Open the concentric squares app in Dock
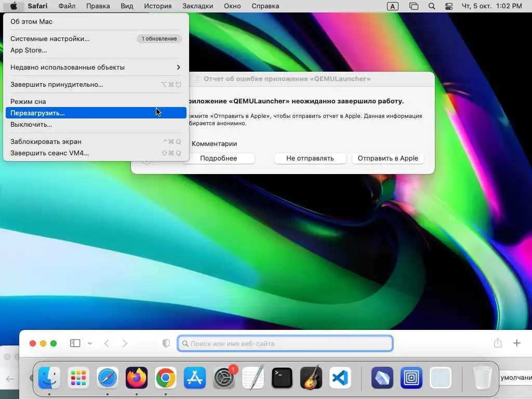The height and width of the screenshot is (399, 532). coord(411,378)
